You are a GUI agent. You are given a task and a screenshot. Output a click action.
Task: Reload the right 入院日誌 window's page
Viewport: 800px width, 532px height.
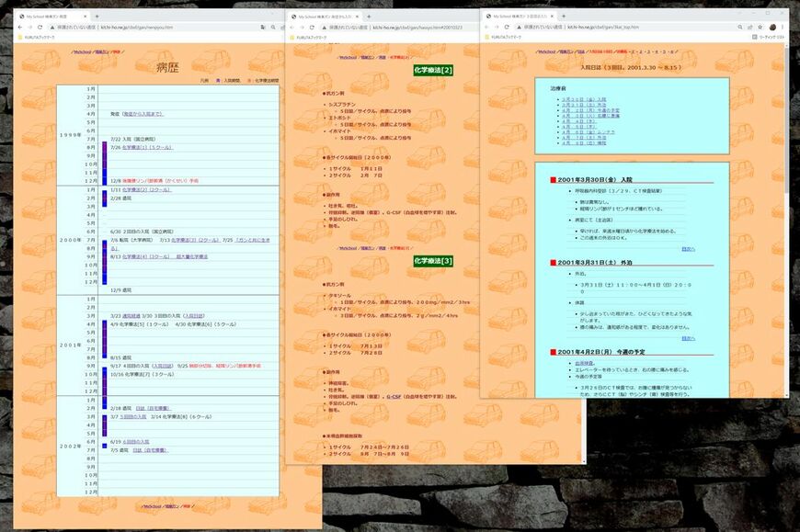pos(507,27)
